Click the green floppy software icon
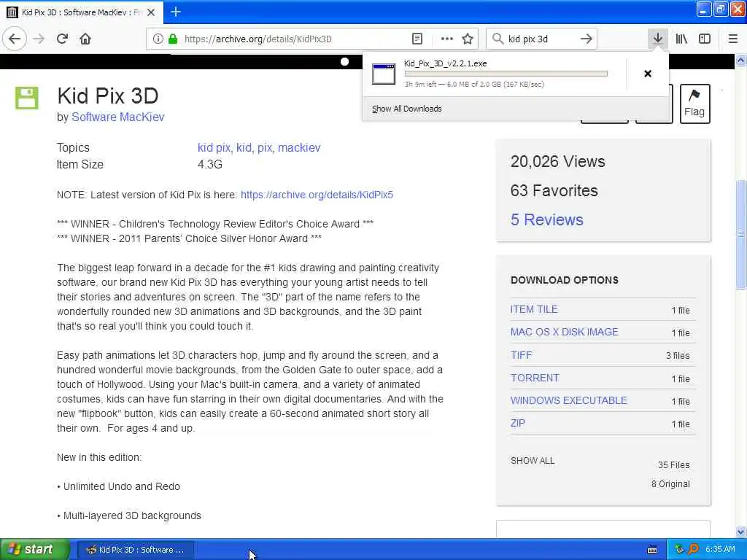 pos(27,98)
